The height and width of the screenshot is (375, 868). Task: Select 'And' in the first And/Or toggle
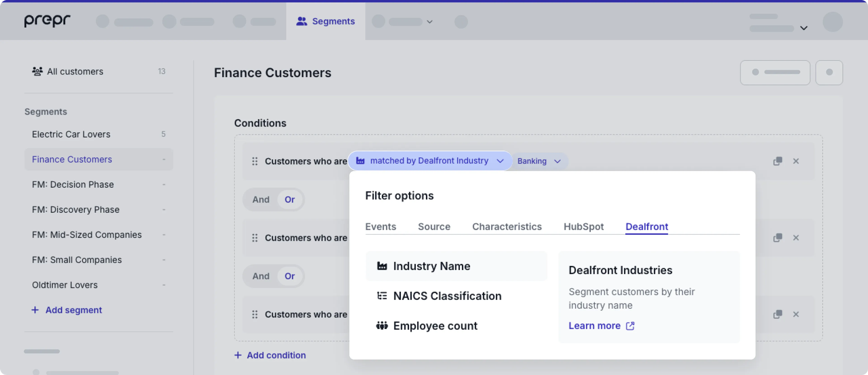tap(261, 199)
